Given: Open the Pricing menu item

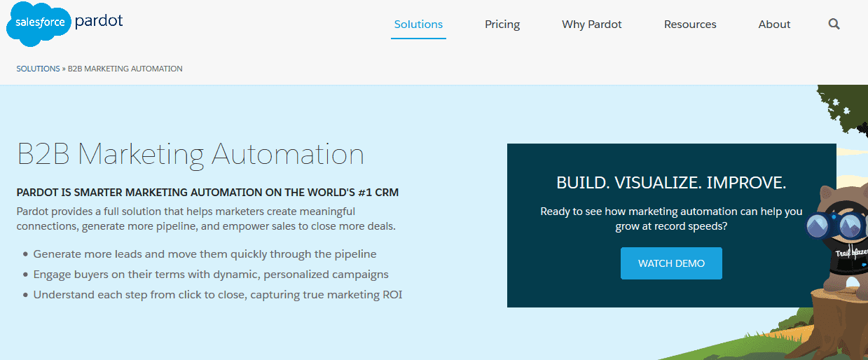Looking at the screenshot, I should point(502,24).
